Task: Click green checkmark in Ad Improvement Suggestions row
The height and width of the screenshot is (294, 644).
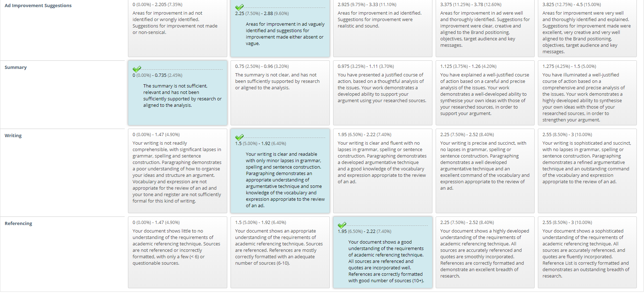Action: (239, 7)
